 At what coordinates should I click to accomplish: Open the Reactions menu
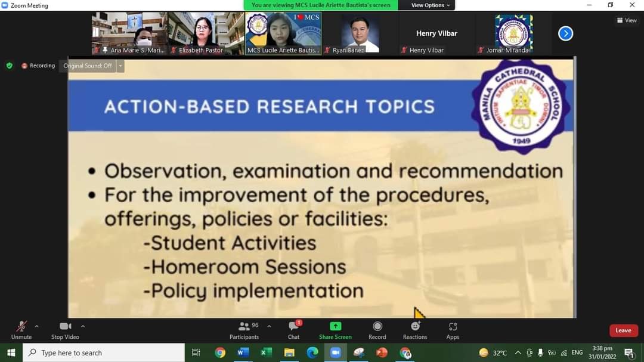[415, 326]
